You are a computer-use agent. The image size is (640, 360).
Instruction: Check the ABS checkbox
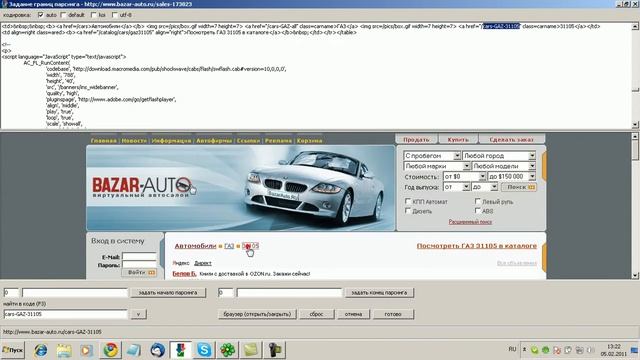478,211
